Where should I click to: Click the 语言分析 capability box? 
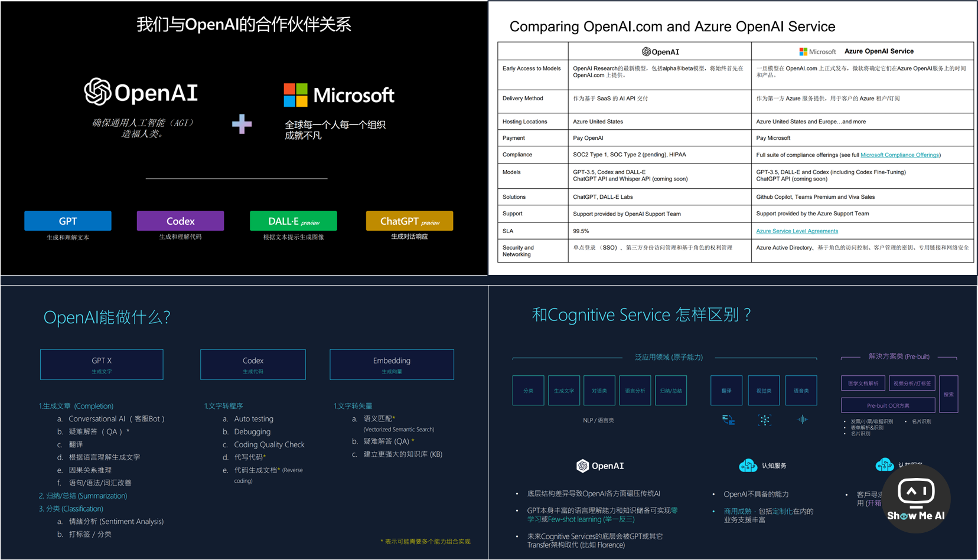635,391
